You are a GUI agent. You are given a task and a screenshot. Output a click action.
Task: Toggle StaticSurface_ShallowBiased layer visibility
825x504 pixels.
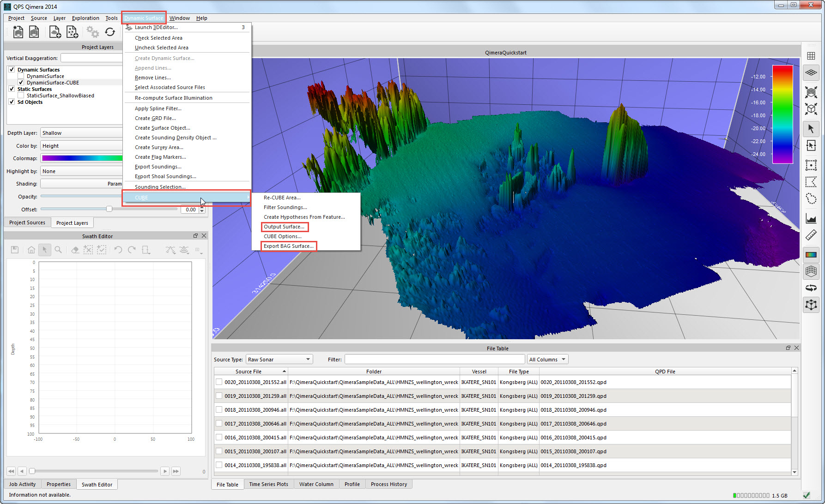click(x=21, y=96)
